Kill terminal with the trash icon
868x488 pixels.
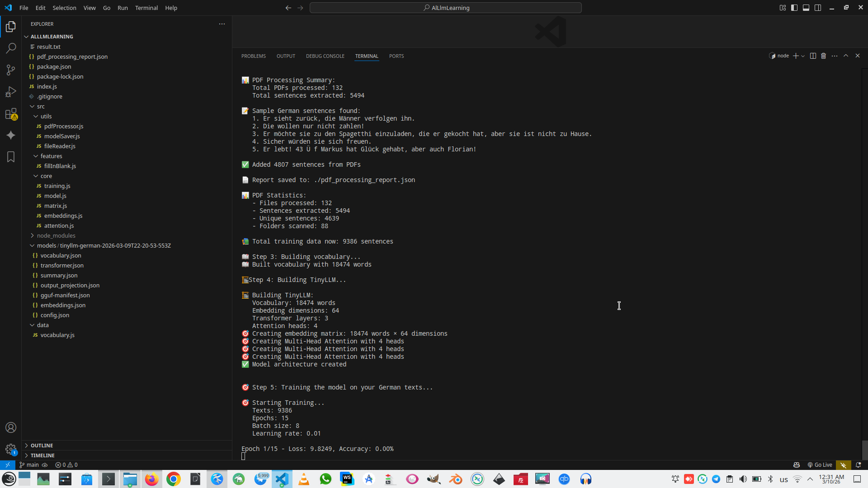(x=823, y=56)
